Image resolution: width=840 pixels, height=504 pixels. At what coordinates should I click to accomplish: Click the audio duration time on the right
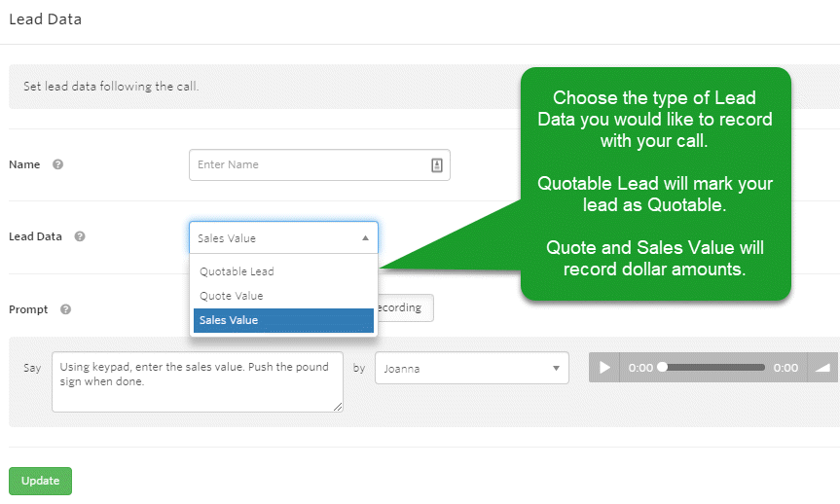[x=785, y=368]
